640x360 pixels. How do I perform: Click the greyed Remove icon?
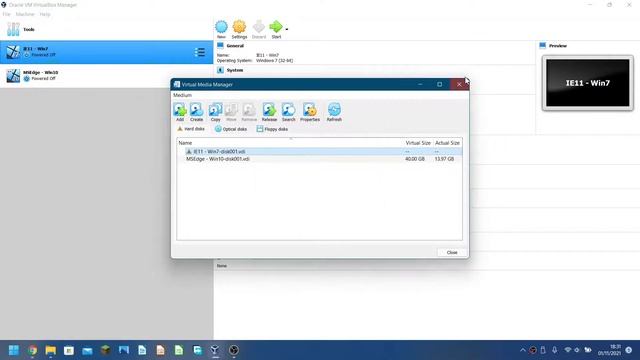click(249, 112)
